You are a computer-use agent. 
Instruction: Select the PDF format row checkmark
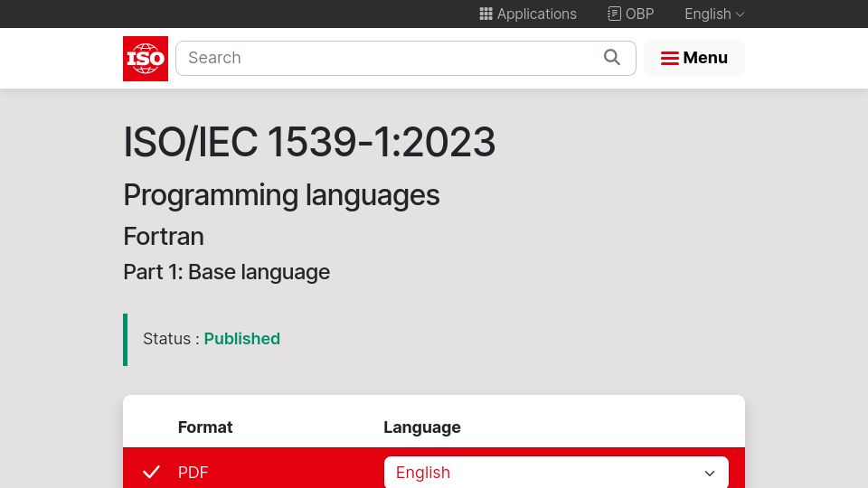151,472
